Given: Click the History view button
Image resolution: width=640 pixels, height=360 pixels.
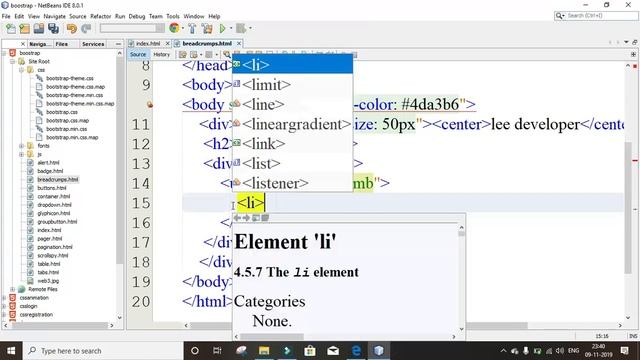Looking at the screenshot, I should [161, 54].
